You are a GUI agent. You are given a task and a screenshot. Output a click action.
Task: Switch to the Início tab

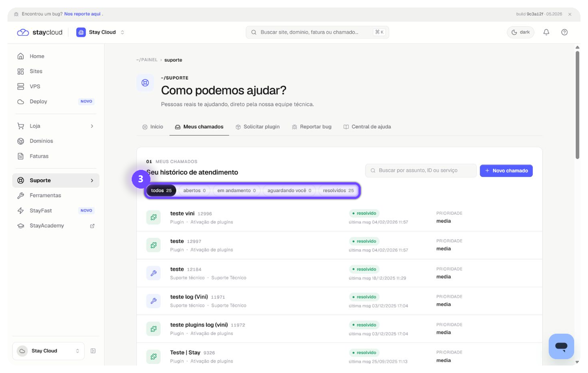point(153,127)
